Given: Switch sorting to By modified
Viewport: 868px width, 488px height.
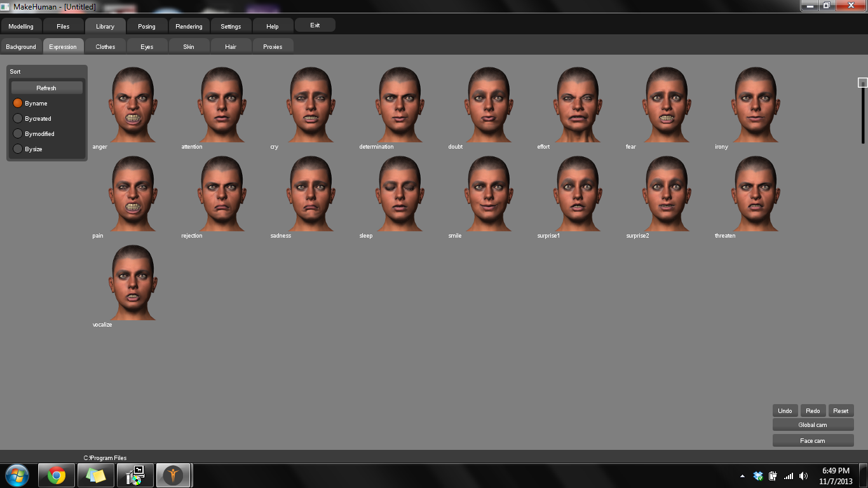Looking at the screenshot, I should coord(17,133).
